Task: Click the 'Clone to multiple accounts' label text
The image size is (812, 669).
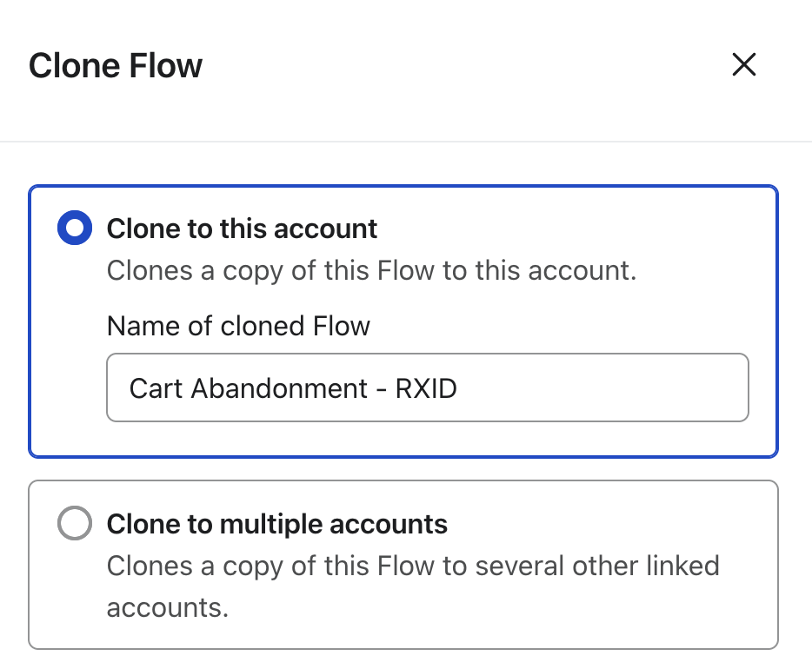Action: [276, 524]
